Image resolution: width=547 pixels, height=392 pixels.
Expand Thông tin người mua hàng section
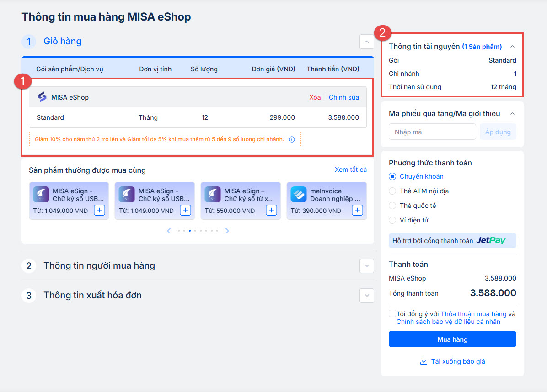[x=367, y=266]
